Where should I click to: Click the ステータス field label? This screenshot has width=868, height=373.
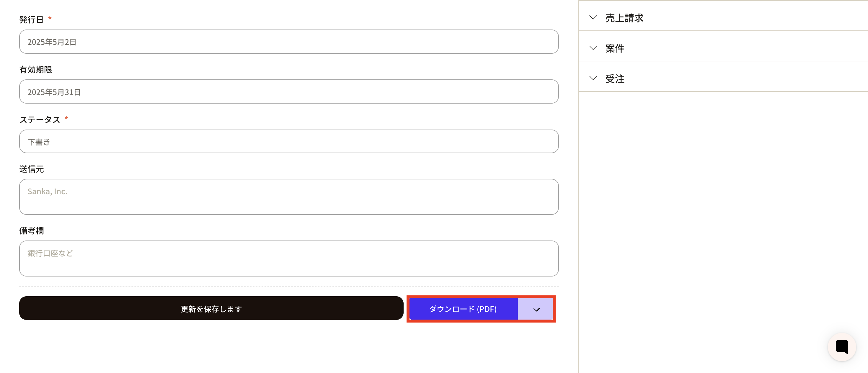[40, 120]
